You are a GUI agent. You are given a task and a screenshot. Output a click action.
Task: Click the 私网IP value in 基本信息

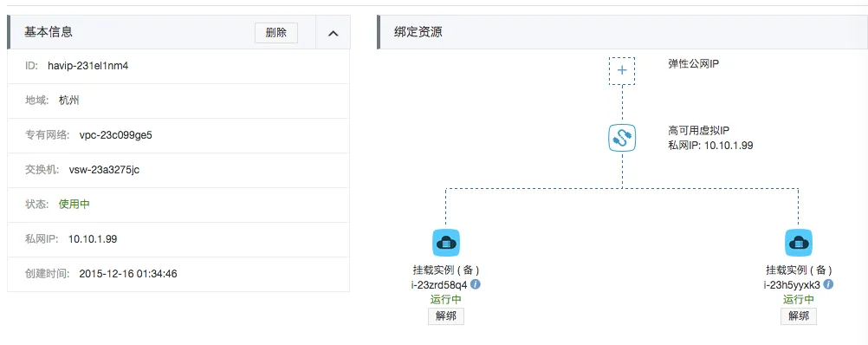click(x=93, y=239)
